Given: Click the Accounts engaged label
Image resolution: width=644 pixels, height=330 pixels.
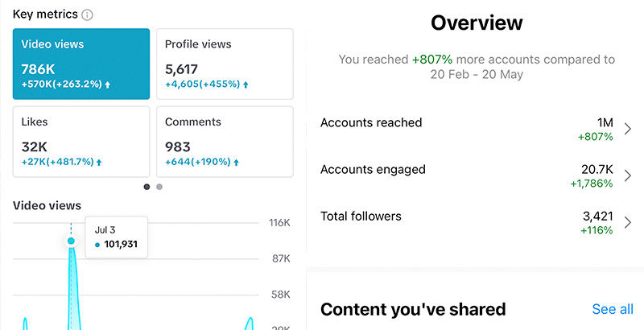Looking at the screenshot, I should click(373, 170).
